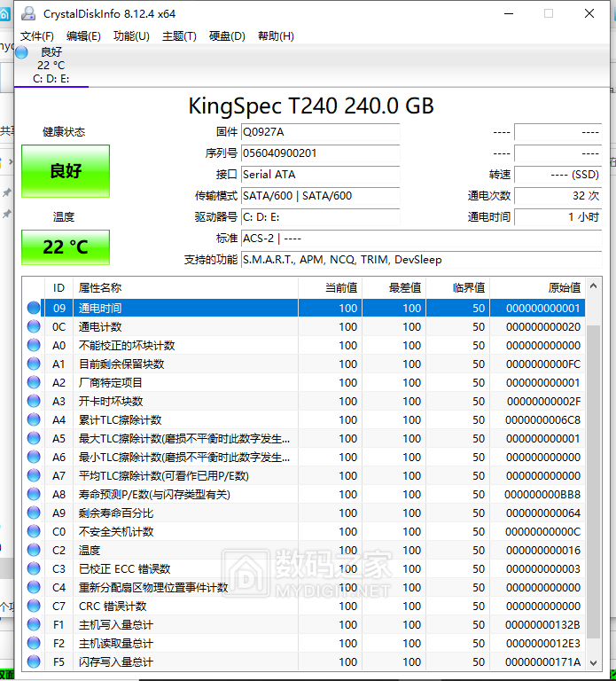Select the 不能校正的坏块计数 attribute row
The height and width of the screenshot is (681, 616).
[x=304, y=345]
